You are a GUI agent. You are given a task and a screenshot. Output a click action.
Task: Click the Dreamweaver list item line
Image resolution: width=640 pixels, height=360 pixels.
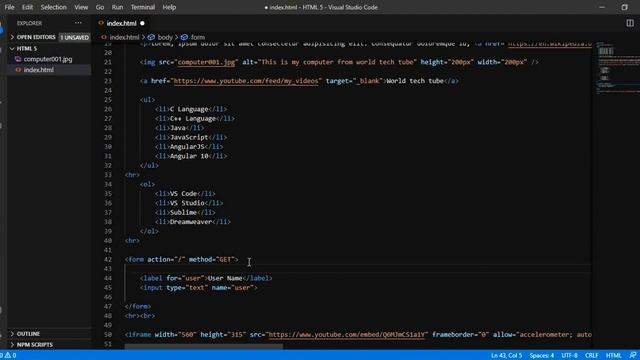[x=193, y=222]
